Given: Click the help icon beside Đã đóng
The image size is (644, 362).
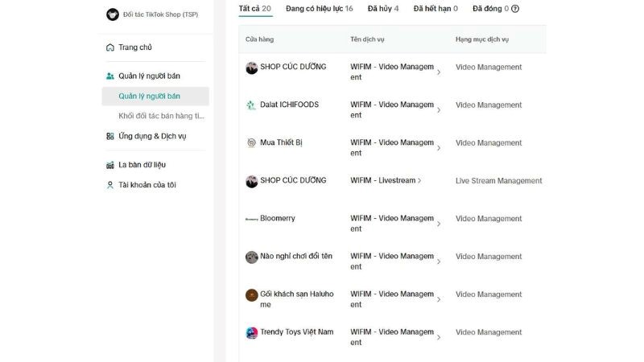Looking at the screenshot, I should [515, 9].
